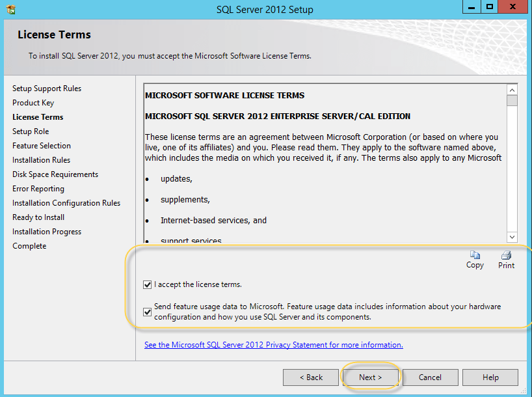Image resolution: width=532 pixels, height=397 pixels.
Task: Go back with the Back button
Action: pos(311,377)
